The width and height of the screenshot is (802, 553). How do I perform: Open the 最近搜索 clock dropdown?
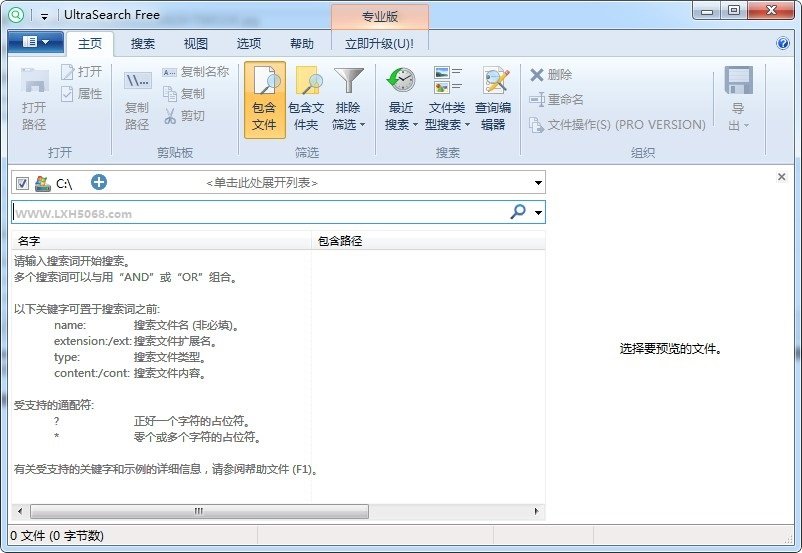[401, 100]
